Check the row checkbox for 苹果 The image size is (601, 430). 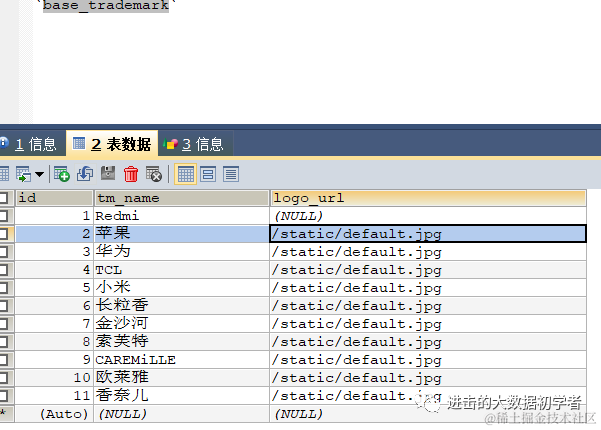(4, 234)
